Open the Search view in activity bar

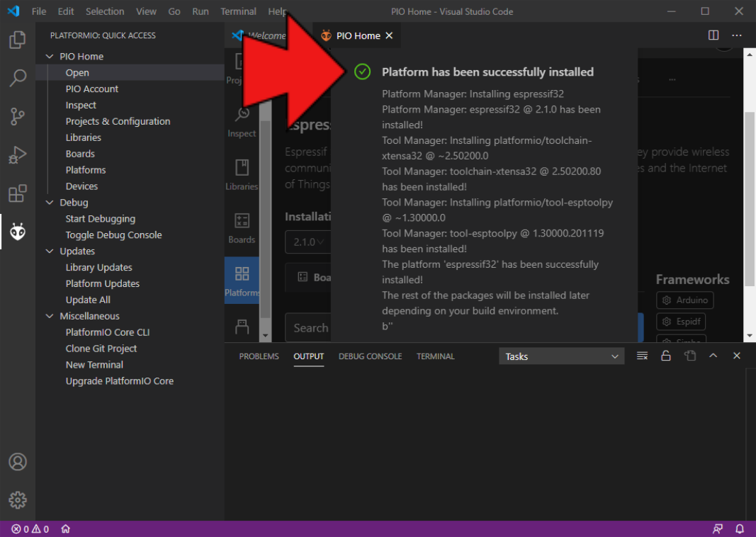[x=18, y=78]
